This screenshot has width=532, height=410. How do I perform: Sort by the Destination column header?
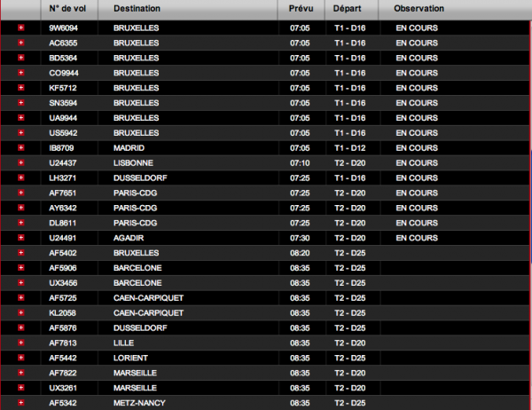137,8
